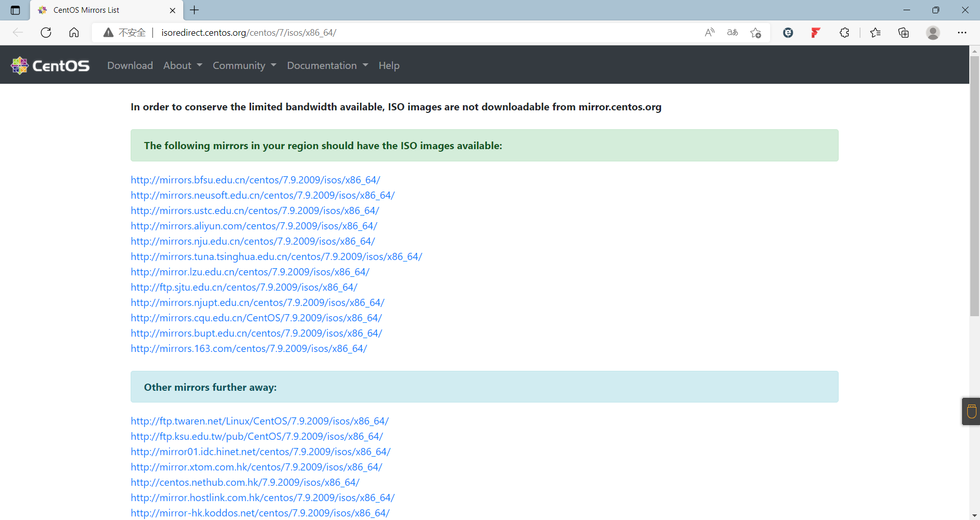This screenshot has height=520, width=980.
Task: Open the mirrors.cqu.edu.cn mirror link
Action: coord(256,318)
